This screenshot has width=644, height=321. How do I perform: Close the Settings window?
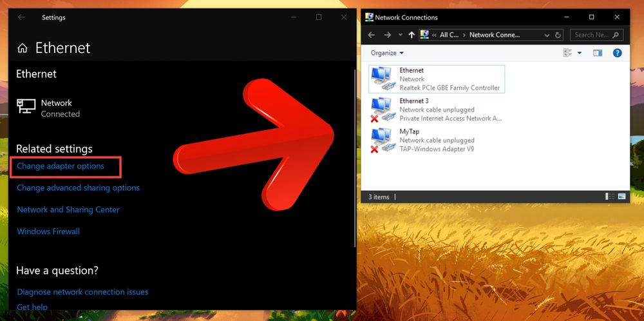[x=344, y=17]
